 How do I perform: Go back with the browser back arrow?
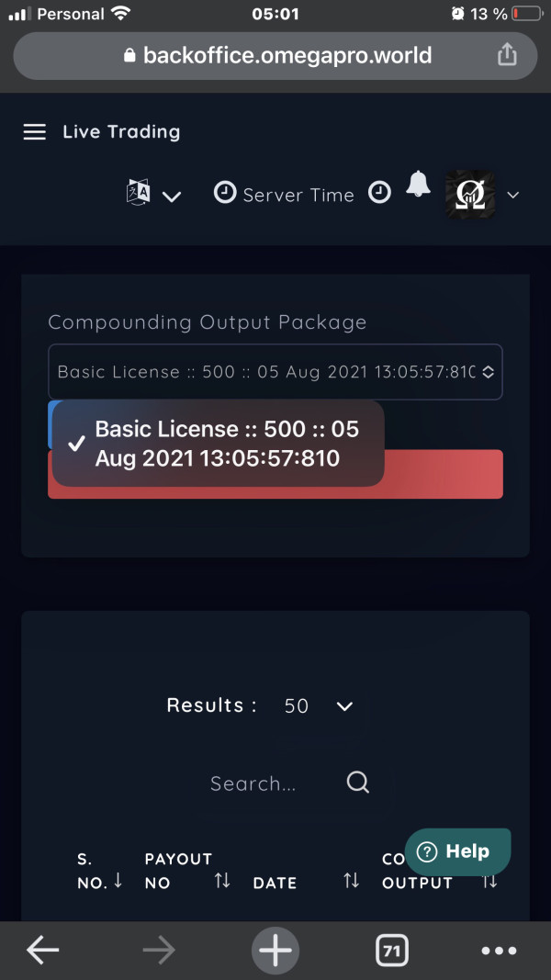43,951
